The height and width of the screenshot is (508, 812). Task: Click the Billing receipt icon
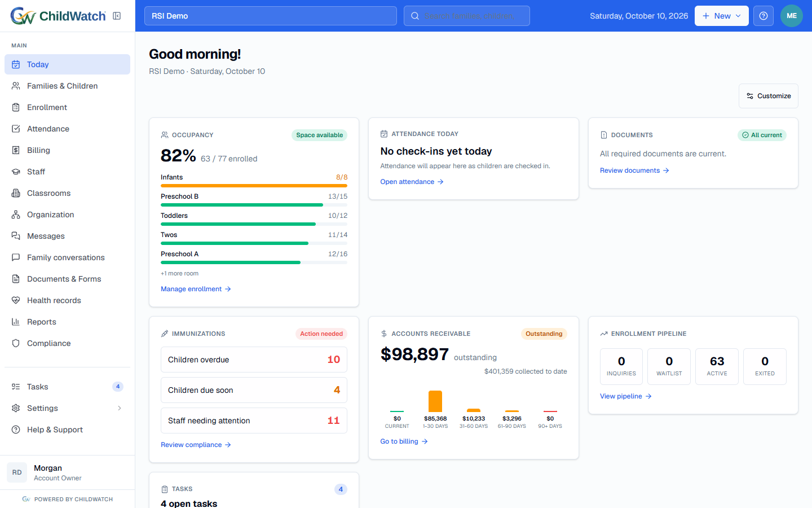(x=16, y=150)
